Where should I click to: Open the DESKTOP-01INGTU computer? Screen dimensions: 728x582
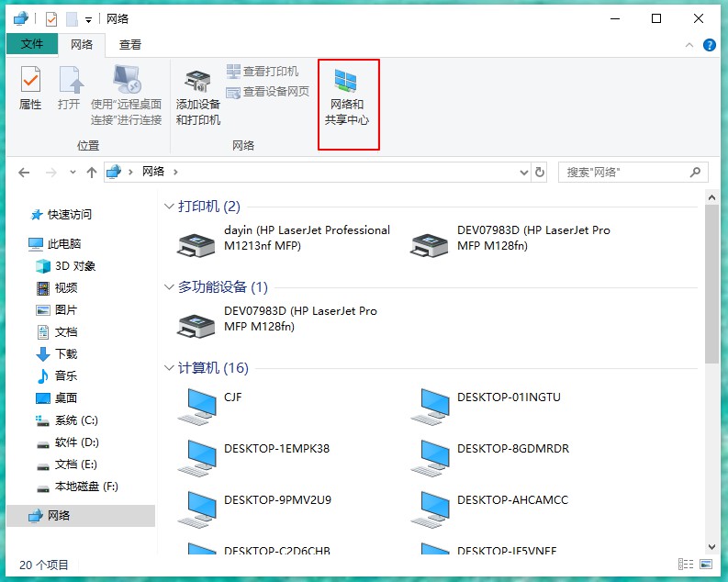(x=430, y=405)
